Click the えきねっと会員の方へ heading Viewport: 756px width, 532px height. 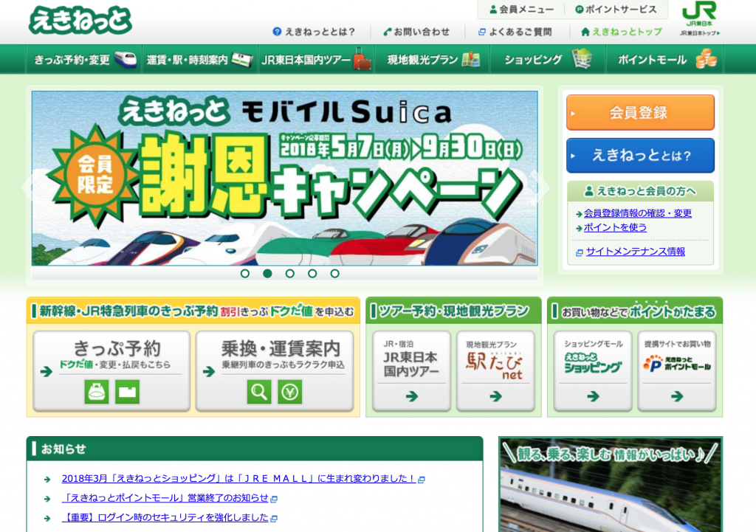[x=640, y=191]
